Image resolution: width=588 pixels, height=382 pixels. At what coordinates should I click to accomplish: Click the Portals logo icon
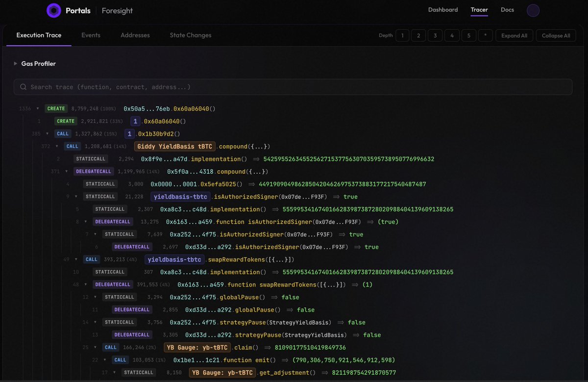(x=53, y=10)
